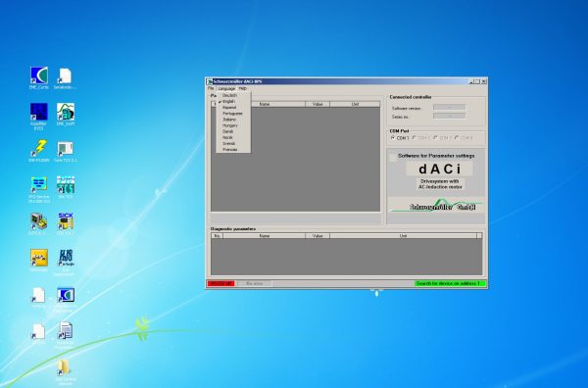This screenshot has width=588, height=388.
Task: Click the Schmersmüller title bar app icon
Action: tap(210, 81)
